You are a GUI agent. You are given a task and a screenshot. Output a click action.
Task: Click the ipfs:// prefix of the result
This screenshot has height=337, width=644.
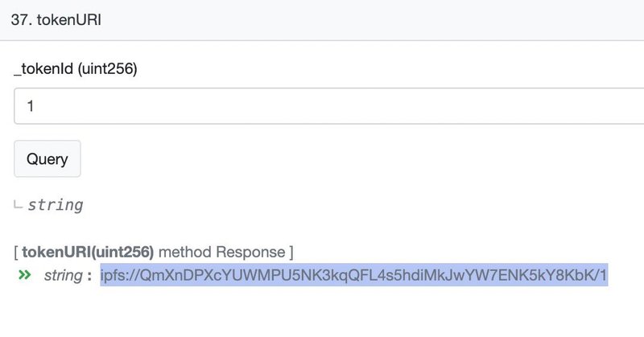point(120,275)
